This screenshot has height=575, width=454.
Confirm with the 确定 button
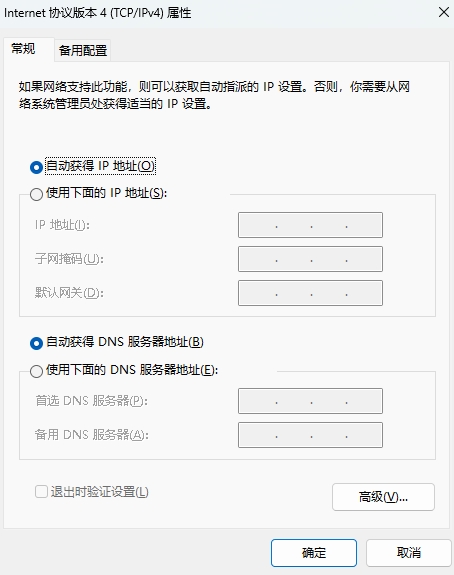[x=314, y=553]
